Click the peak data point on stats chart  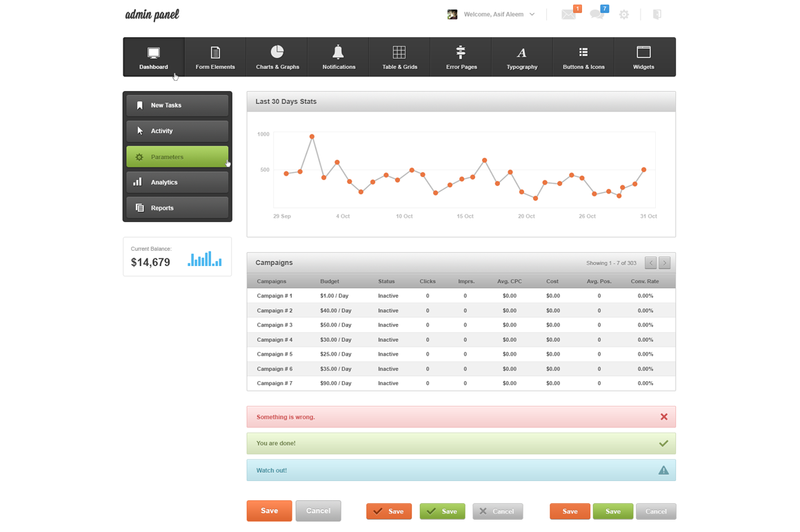[x=312, y=136]
